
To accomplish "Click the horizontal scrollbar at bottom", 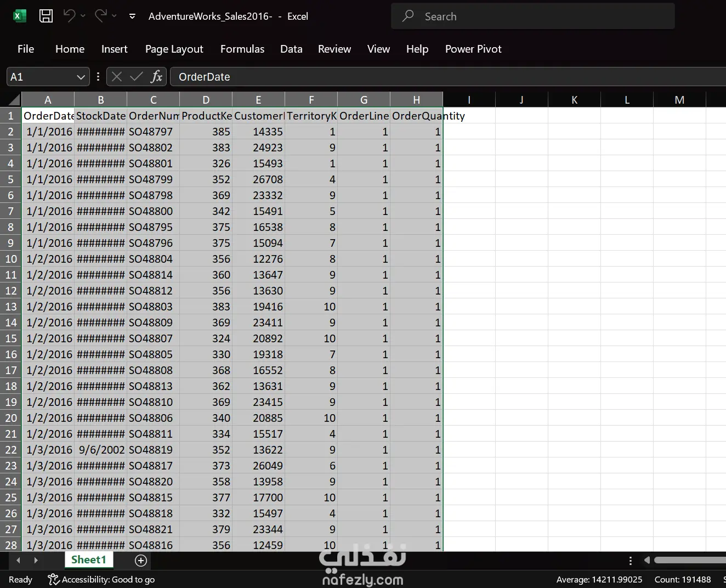I will (x=689, y=560).
